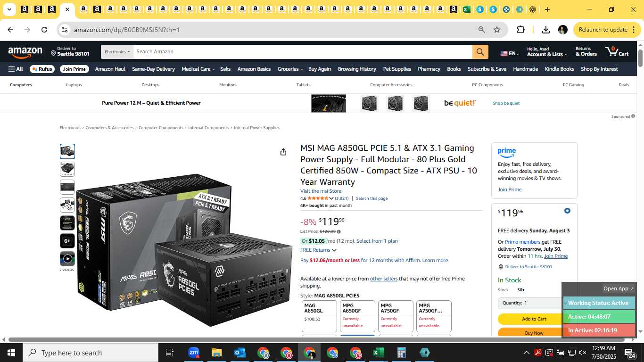Screen dimensions: 644x362
Task: Switch to the Excel browser tab
Action: click(467, 9)
